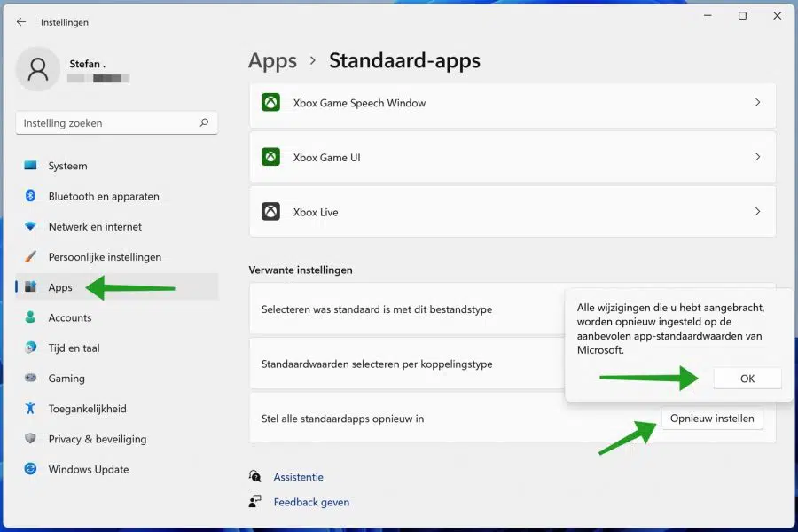798x532 pixels.
Task: Select Persoonlijke instellingen in sidebar
Action: coord(116,257)
